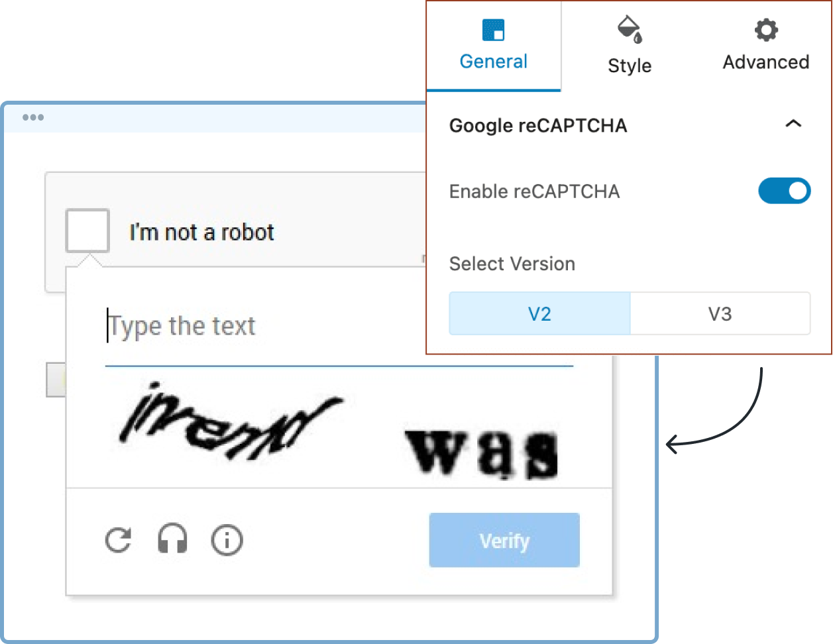Image resolution: width=833 pixels, height=644 pixels.
Task: Collapse the Google reCAPTCHA section
Action: coord(795,125)
